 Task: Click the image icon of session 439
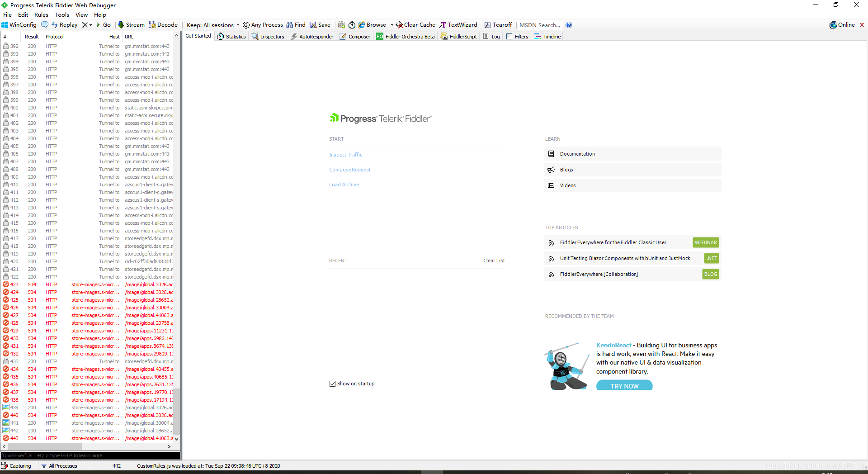[6, 408]
